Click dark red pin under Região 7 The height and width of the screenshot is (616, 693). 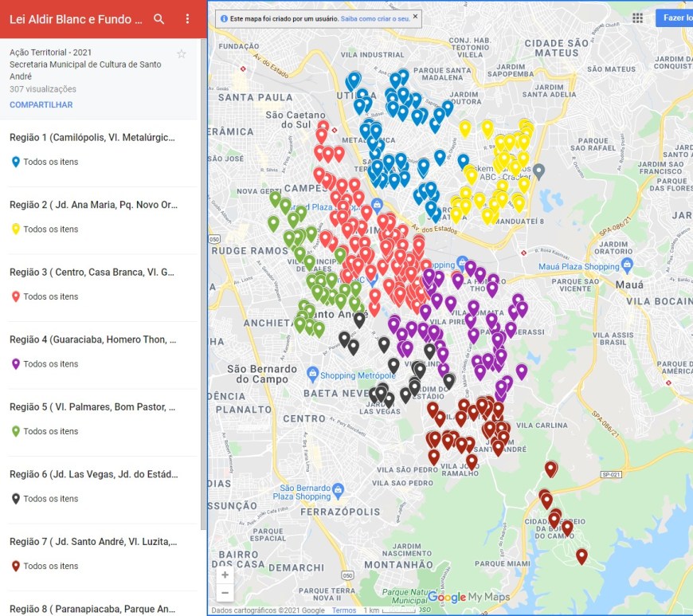[x=16, y=567]
